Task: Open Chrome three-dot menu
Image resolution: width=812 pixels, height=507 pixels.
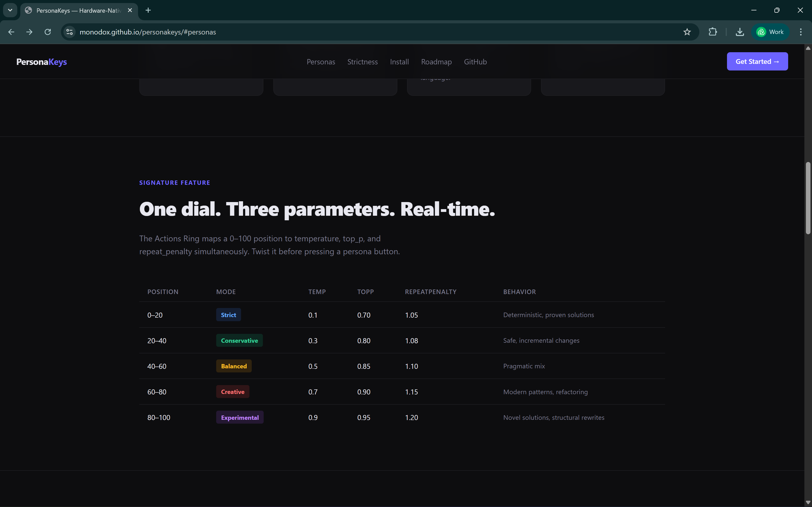Action: point(801,32)
